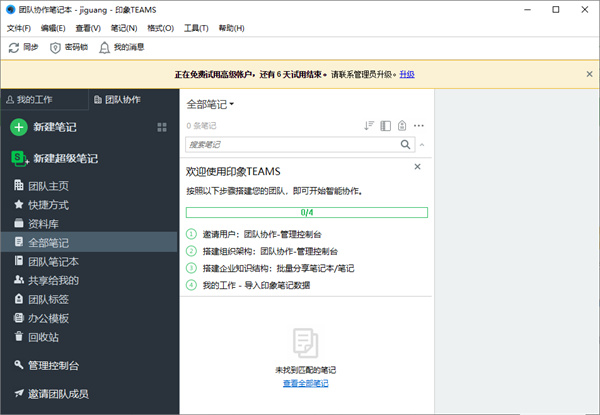
Task: Collapse the search bar with the up chevron
Action: tap(422, 145)
